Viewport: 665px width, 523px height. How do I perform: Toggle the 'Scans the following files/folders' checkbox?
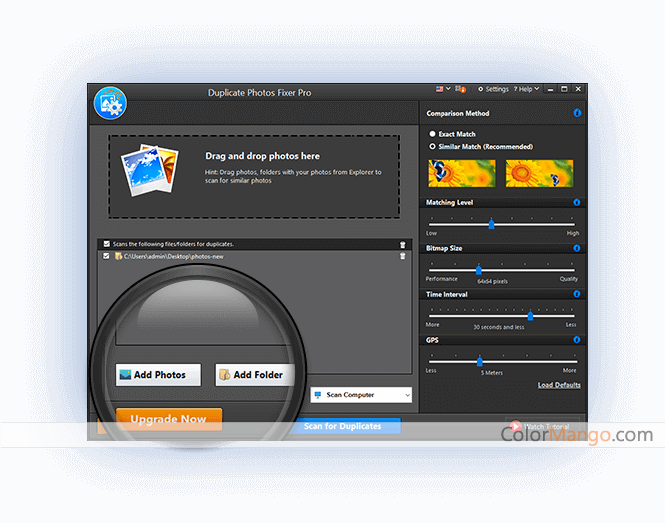106,244
